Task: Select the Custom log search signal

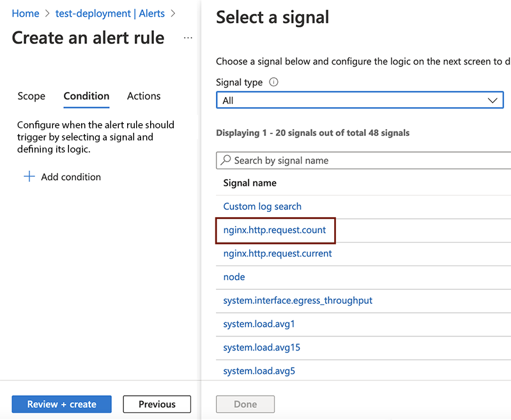Action: coord(262,206)
